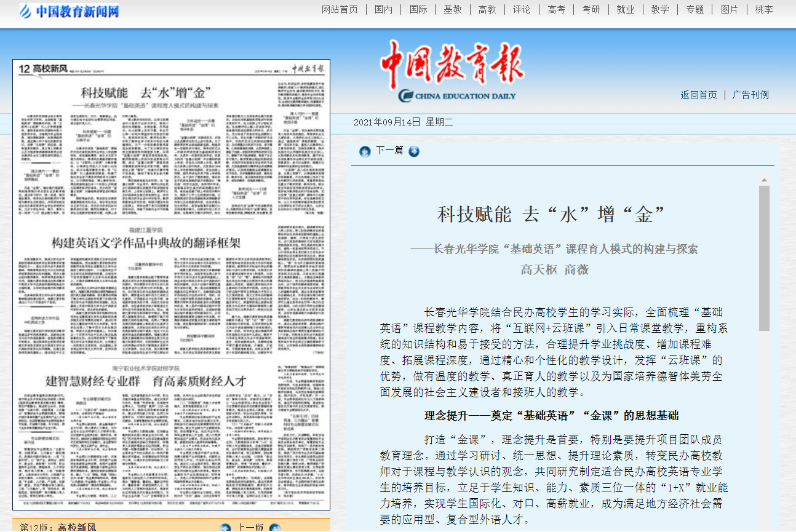The height and width of the screenshot is (532, 796).
Task: Click the 下一篇 next article link
Action: [x=389, y=151]
